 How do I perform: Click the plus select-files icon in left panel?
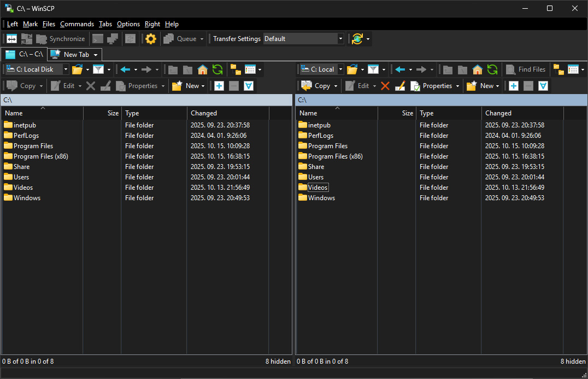(x=219, y=86)
